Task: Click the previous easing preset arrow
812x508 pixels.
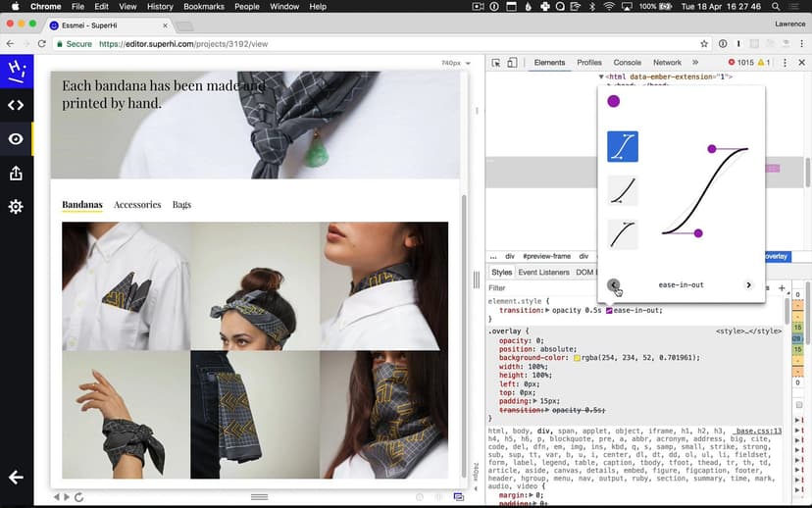Action: (614, 285)
